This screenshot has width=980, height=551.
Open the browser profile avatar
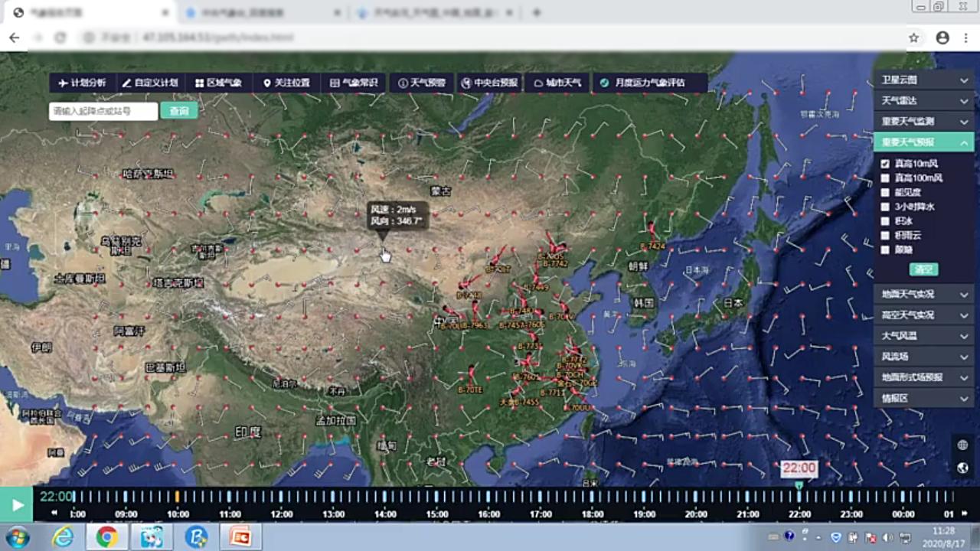[x=942, y=37]
